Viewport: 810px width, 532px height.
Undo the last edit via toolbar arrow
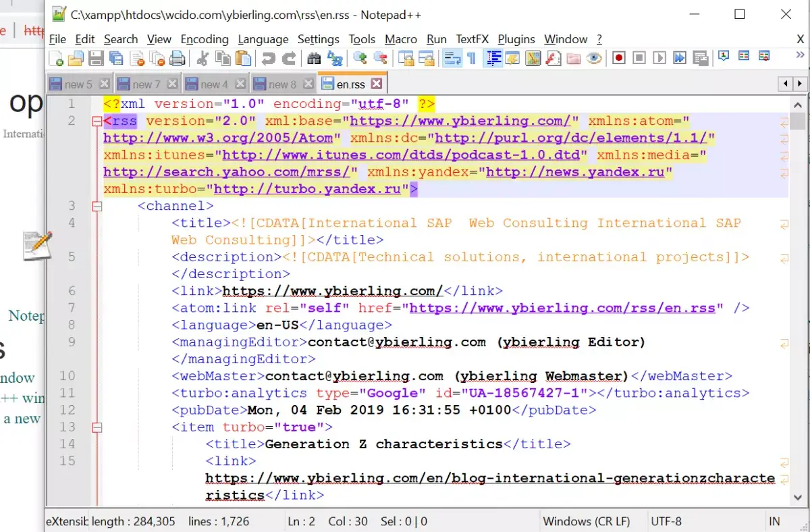(x=268, y=59)
